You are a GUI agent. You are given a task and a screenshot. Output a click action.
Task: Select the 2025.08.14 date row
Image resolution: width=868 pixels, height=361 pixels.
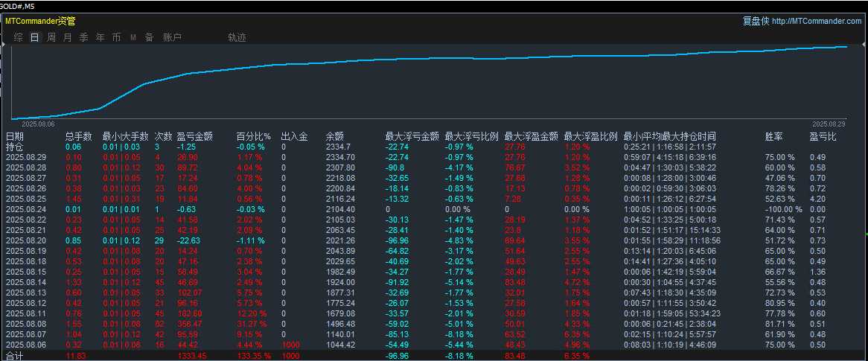click(25, 282)
